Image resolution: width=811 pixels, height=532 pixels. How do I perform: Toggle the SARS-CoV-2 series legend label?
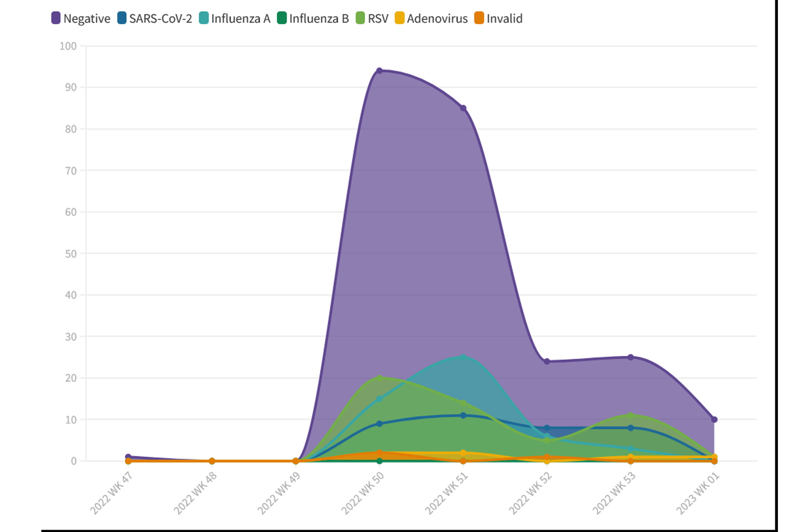coord(160,19)
